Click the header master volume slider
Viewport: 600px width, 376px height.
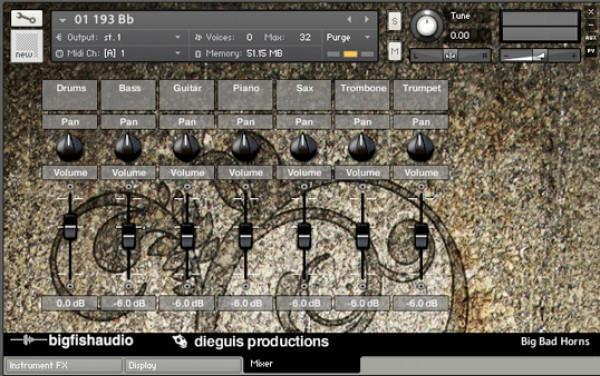coord(540,55)
